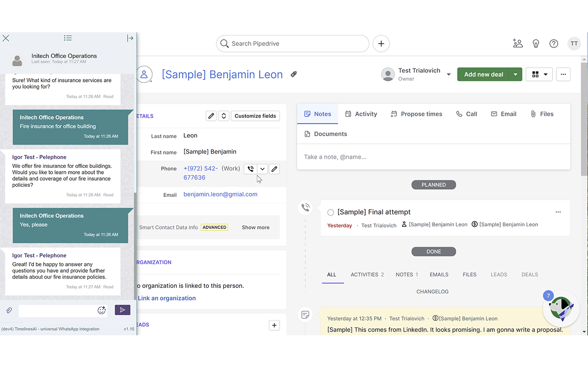This screenshot has width=588, height=368.
Task: Toggle the DONE section
Action: [x=434, y=251]
